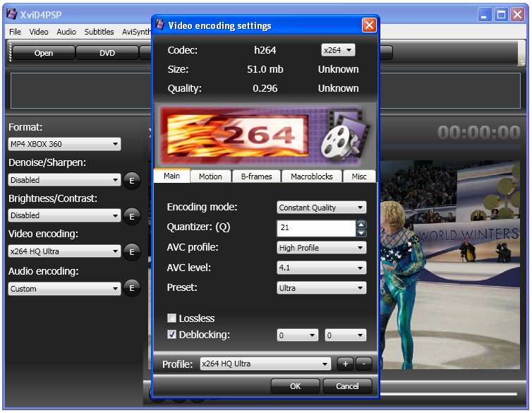The width and height of the screenshot is (532, 413).
Task: Minimize the XviD4PSP window
Action: [485, 15]
